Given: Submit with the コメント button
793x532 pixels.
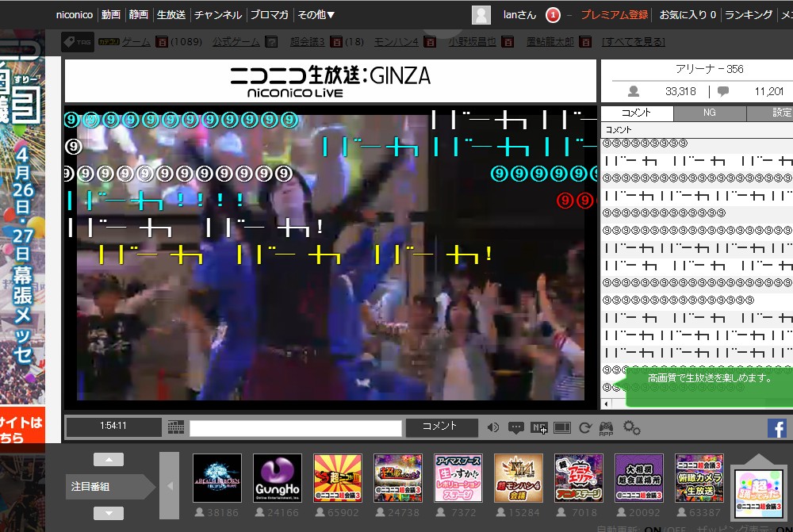Looking at the screenshot, I should pyautogui.click(x=442, y=427).
